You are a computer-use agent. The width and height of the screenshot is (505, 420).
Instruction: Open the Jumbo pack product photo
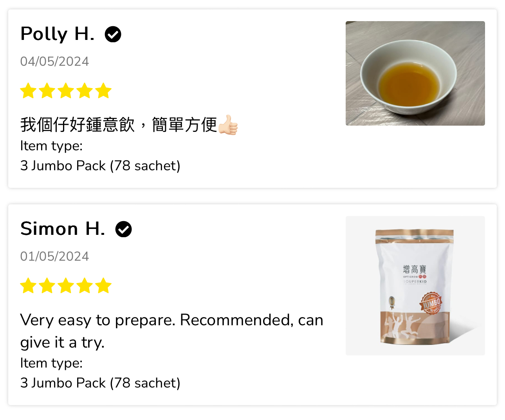415,286
